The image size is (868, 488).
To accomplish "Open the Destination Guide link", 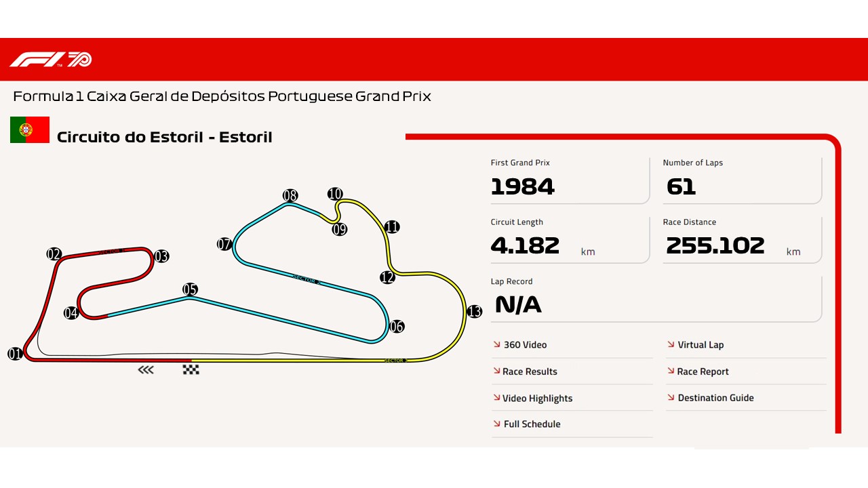I will pyautogui.click(x=715, y=398).
